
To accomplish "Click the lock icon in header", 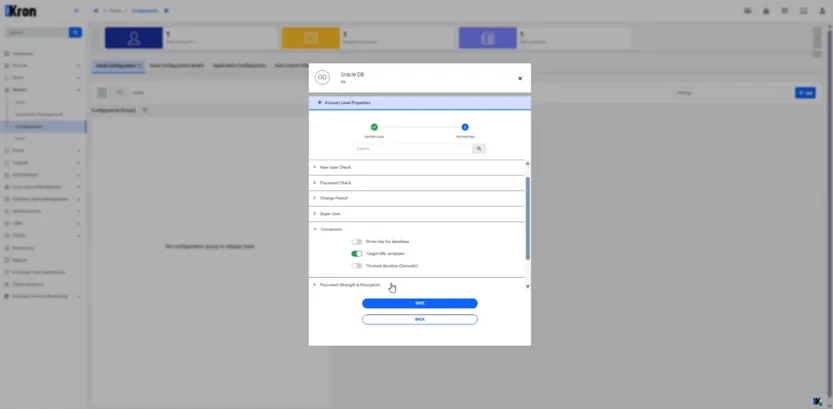I will pyautogui.click(x=766, y=11).
